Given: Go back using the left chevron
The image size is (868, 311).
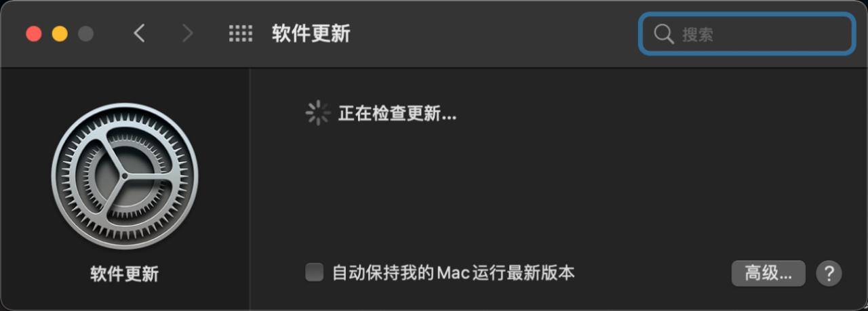Looking at the screenshot, I should point(140,33).
